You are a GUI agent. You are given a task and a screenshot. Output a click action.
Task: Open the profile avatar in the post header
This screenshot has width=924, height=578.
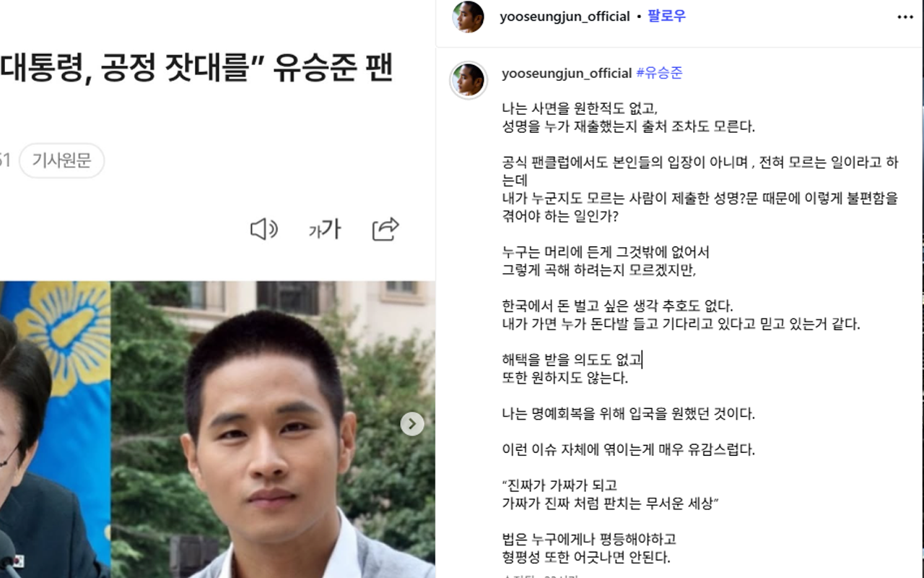click(468, 17)
